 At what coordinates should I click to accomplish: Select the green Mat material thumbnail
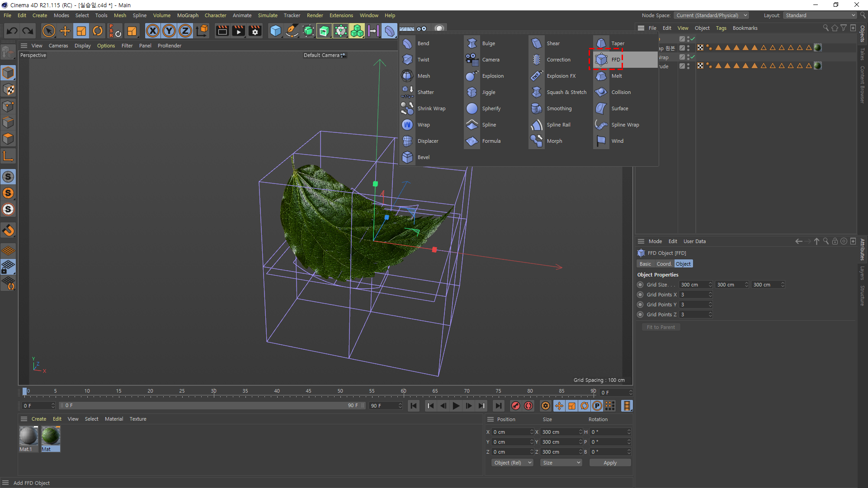[51, 436]
